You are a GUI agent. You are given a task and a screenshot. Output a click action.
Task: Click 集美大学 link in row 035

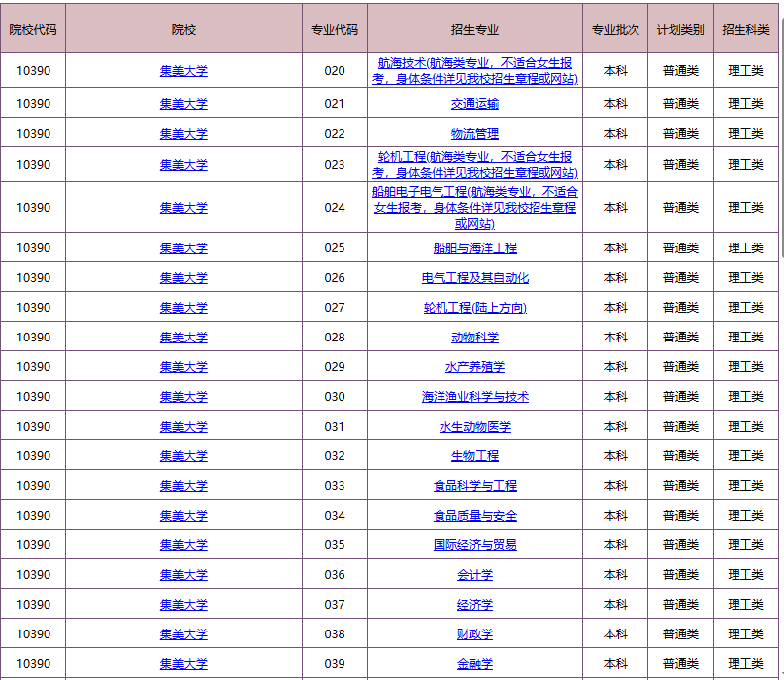pos(183,544)
